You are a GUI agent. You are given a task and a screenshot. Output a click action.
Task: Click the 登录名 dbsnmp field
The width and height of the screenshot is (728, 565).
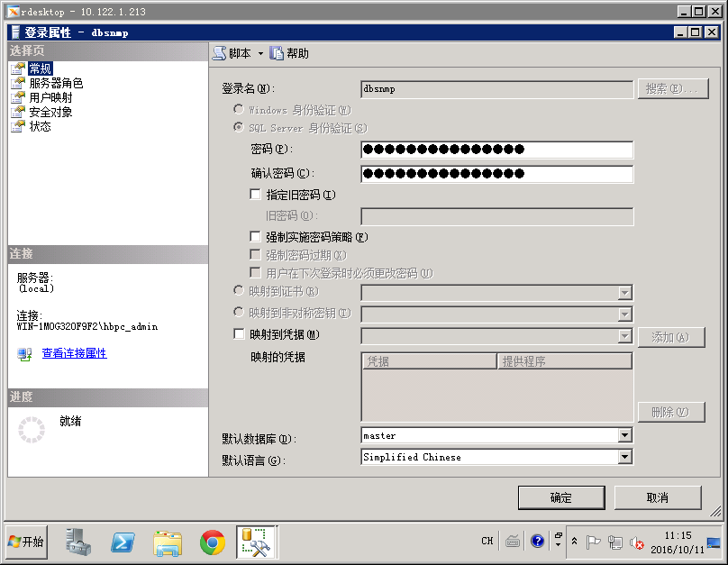pos(496,89)
